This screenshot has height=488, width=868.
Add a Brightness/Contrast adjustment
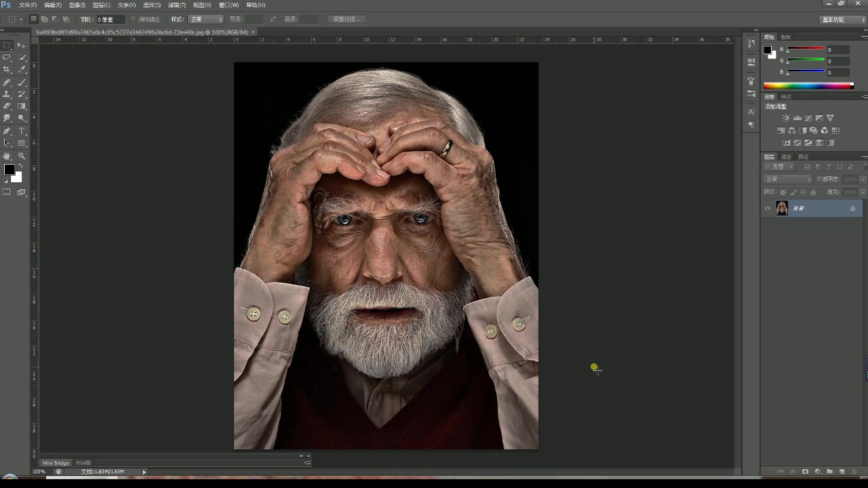click(786, 119)
